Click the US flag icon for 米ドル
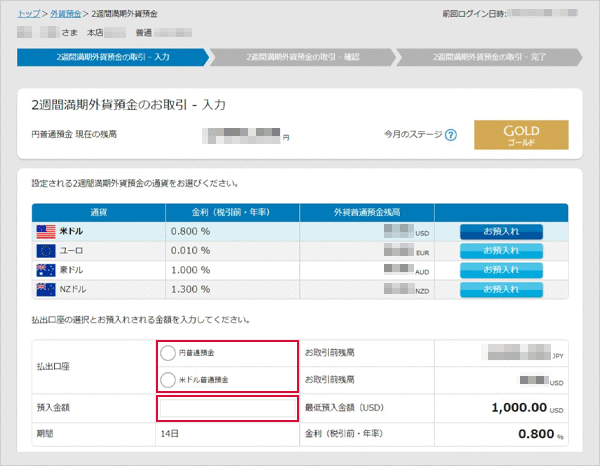The height and width of the screenshot is (466, 600). click(46, 231)
